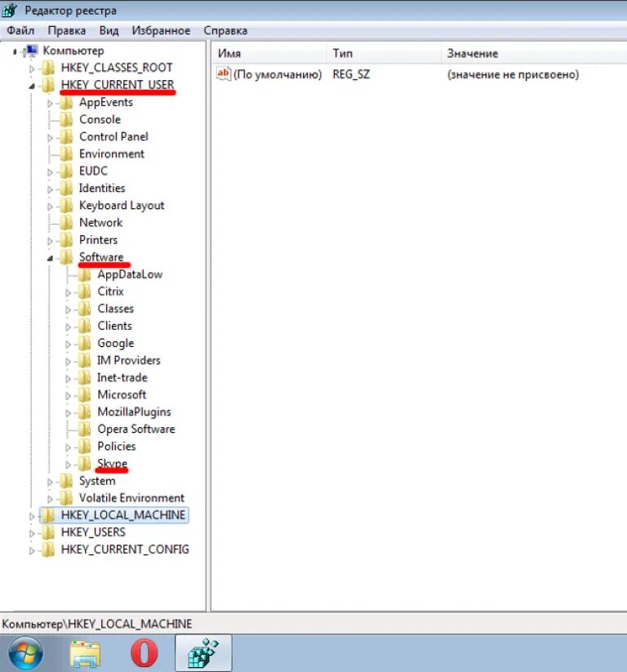This screenshot has width=627, height=672.
Task: Select the MozillaPlugins key label
Action: click(x=134, y=412)
